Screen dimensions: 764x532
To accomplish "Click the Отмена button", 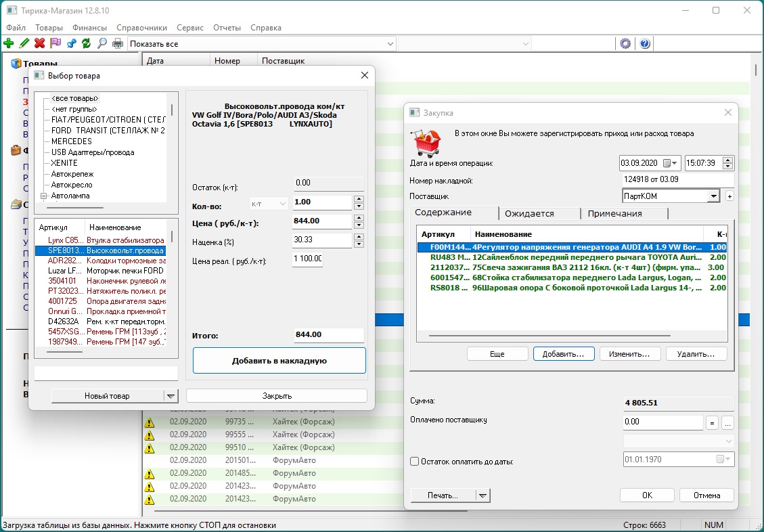I will click(x=706, y=495).
